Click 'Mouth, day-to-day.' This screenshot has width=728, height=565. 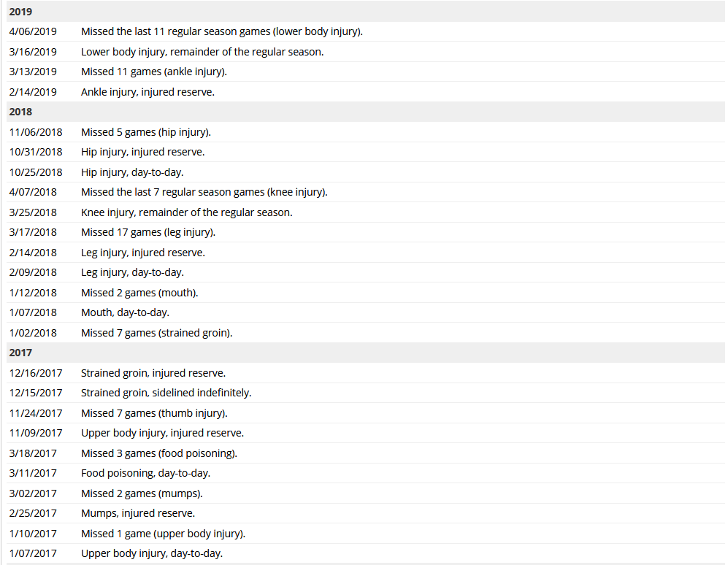click(125, 313)
